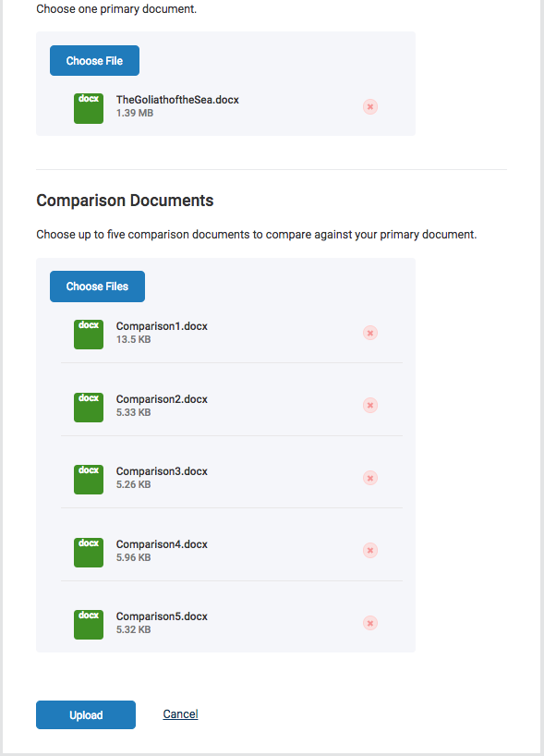
Task: Click the green docx icon for Comparison1.docx
Action: pos(89,335)
